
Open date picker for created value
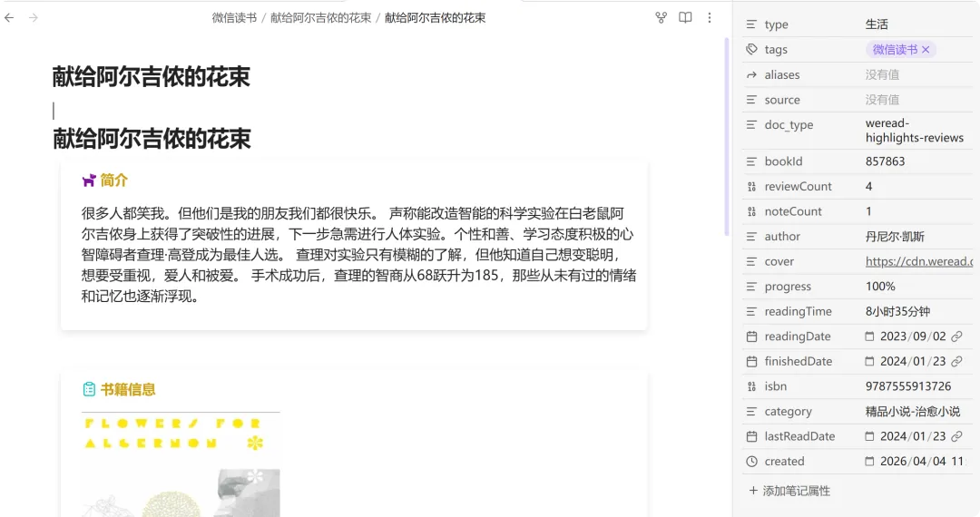pyautogui.click(x=869, y=462)
